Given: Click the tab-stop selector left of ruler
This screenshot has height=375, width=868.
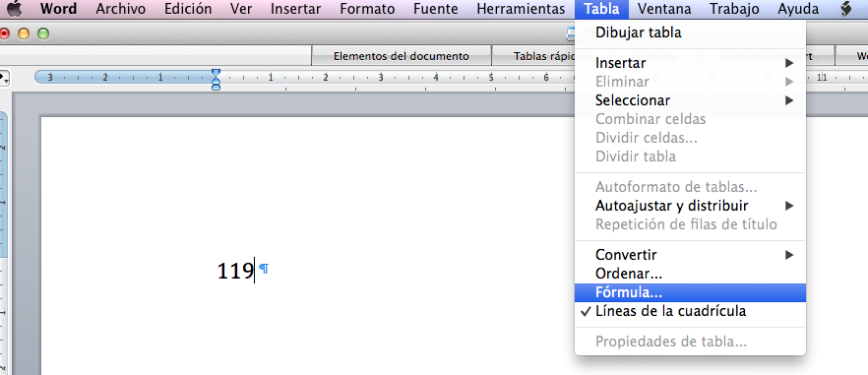Looking at the screenshot, I should point(4,79).
